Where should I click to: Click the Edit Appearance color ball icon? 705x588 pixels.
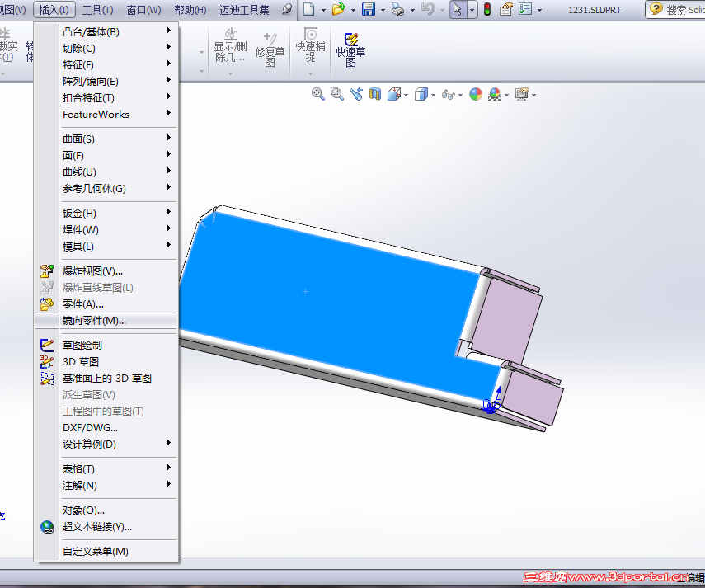pyautogui.click(x=475, y=94)
